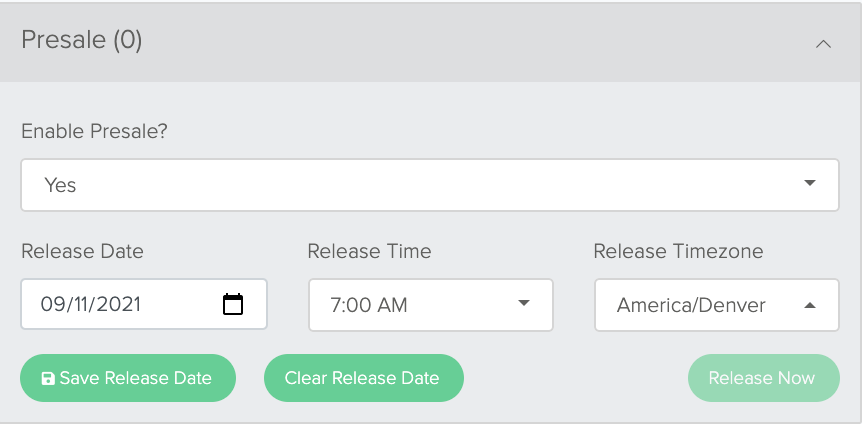Click the Enable Presale? label
This screenshot has width=862, height=424.
(x=94, y=131)
